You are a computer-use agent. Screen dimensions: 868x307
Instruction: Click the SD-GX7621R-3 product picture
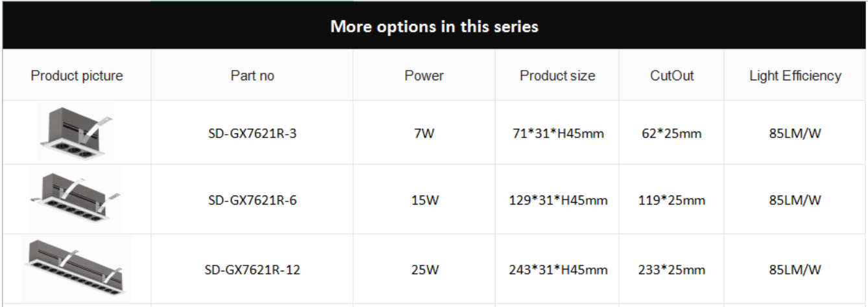click(x=76, y=132)
